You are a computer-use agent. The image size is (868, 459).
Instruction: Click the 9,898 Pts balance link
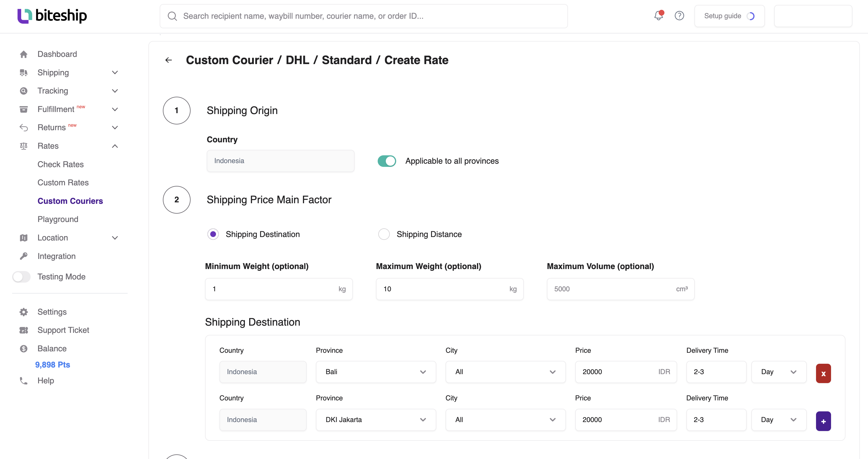tap(53, 365)
